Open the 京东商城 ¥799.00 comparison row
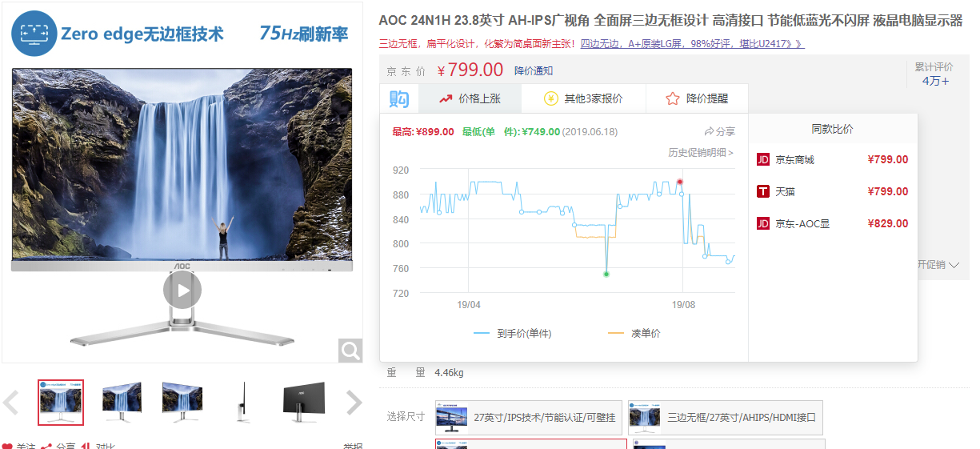This screenshot has width=980, height=449. [x=833, y=159]
